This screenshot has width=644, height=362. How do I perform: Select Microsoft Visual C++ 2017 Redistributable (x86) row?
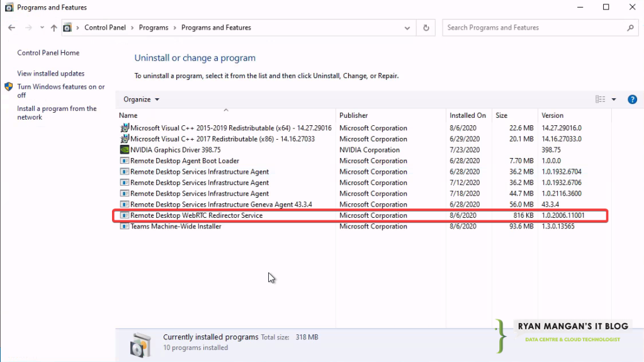pos(363,139)
